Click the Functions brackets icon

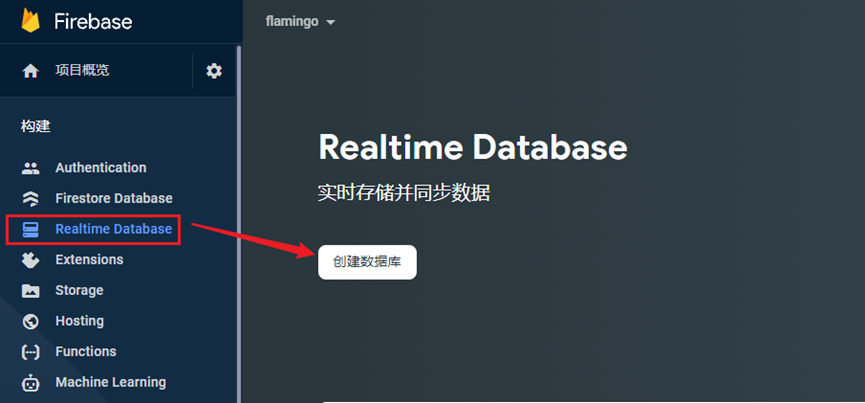[x=30, y=352]
